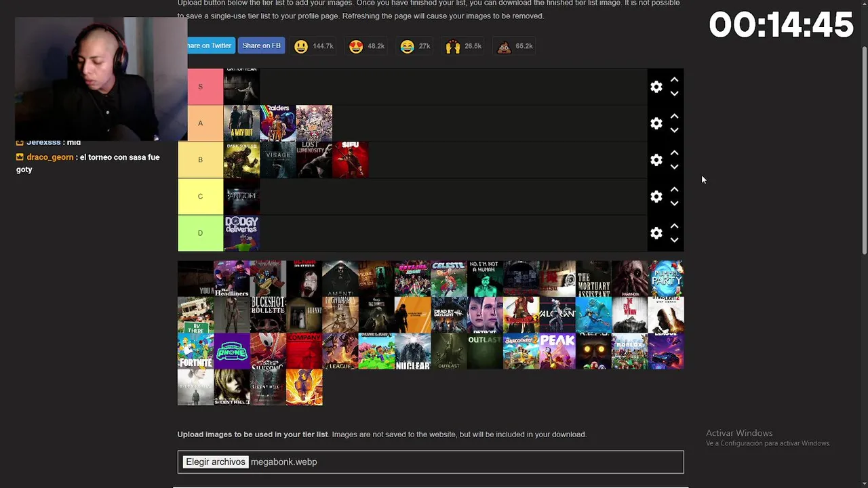Select Dodgy Deliveries cover in D tier
The height and width of the screenshot is (488, 868).
[x=241, y=233]
